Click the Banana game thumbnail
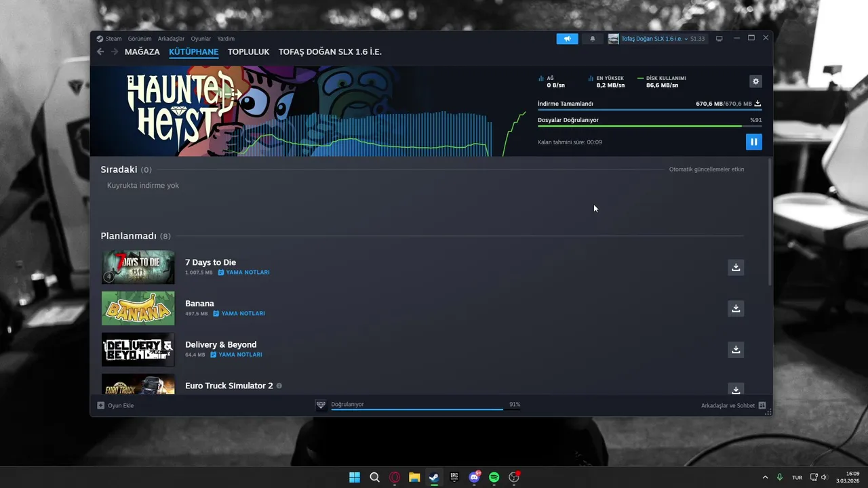The width and height of the screenshot is (868, 488). click(138, 308)
